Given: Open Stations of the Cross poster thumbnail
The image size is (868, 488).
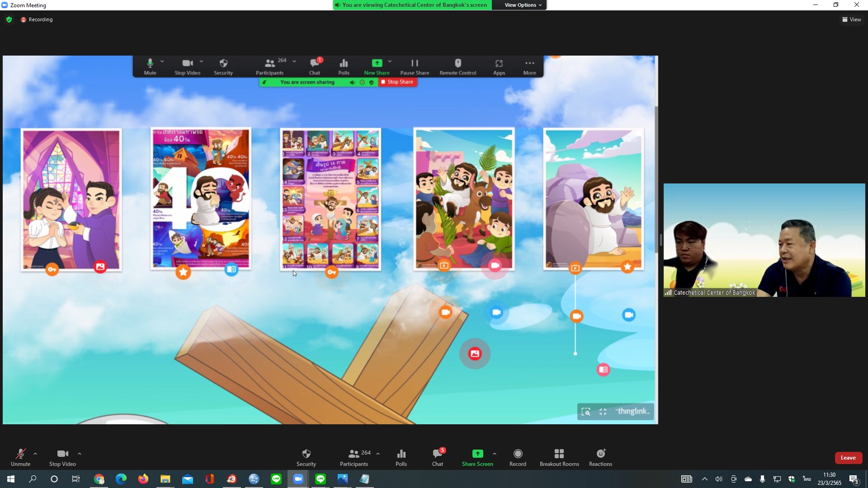Looking at the screenshot, I should (330, 199).
